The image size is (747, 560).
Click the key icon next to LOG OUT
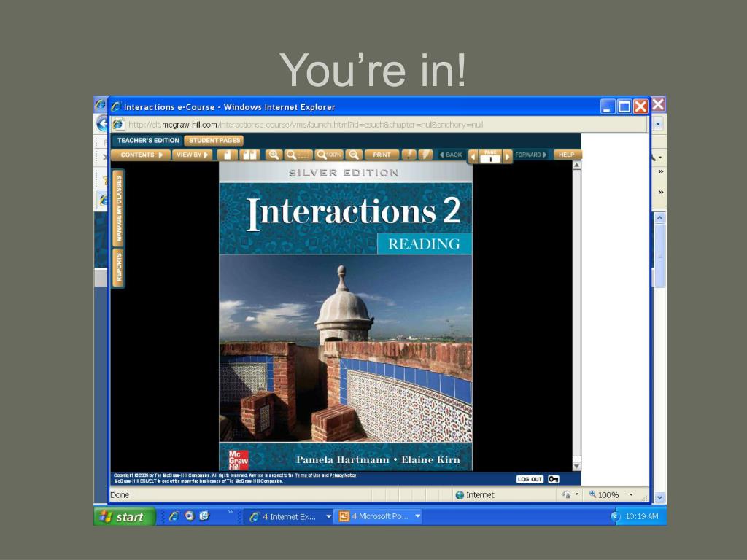click(x=553, y=479)
